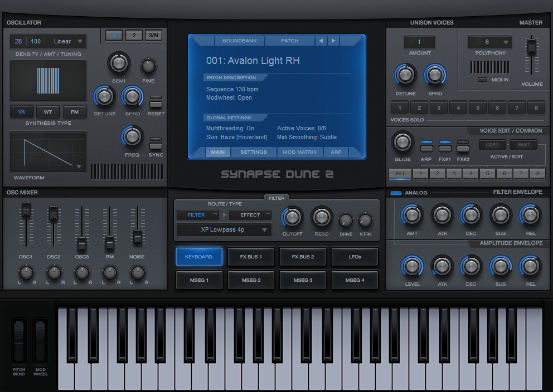Switch to the SETTINGS display tab
Image resolution: width=553 pixels, height=392 pixels.
click(x=254, y=152)
